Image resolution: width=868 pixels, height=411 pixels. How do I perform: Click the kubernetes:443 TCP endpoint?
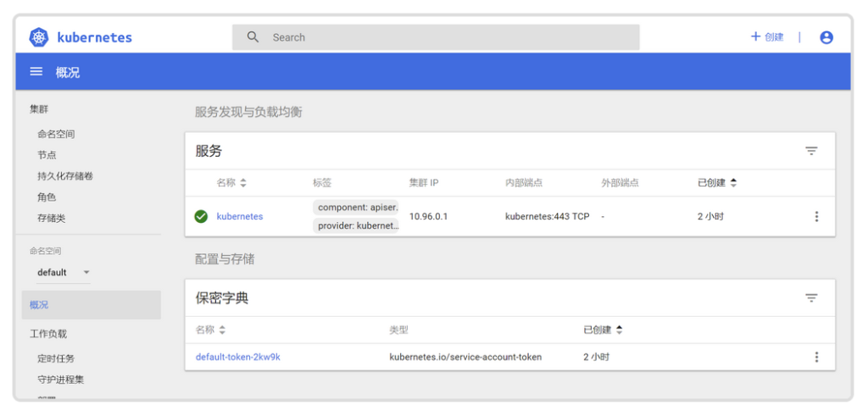point(548,216)
